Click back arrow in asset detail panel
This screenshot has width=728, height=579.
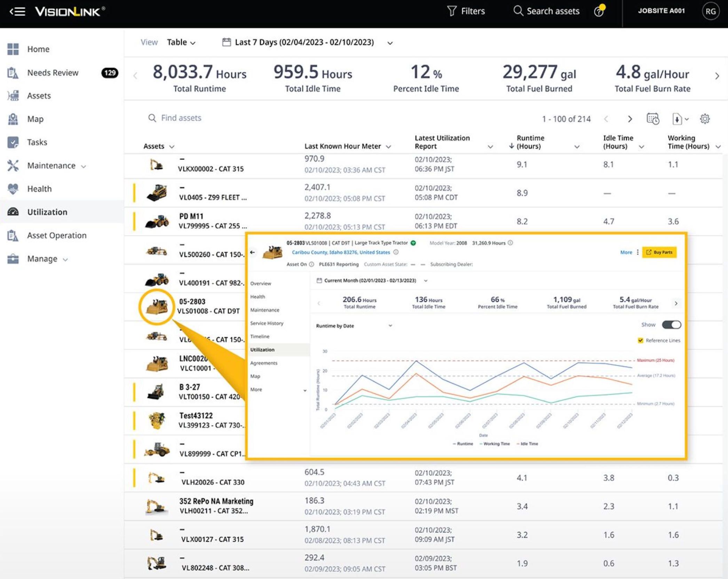pyautogui.click(x=253, y=252)
